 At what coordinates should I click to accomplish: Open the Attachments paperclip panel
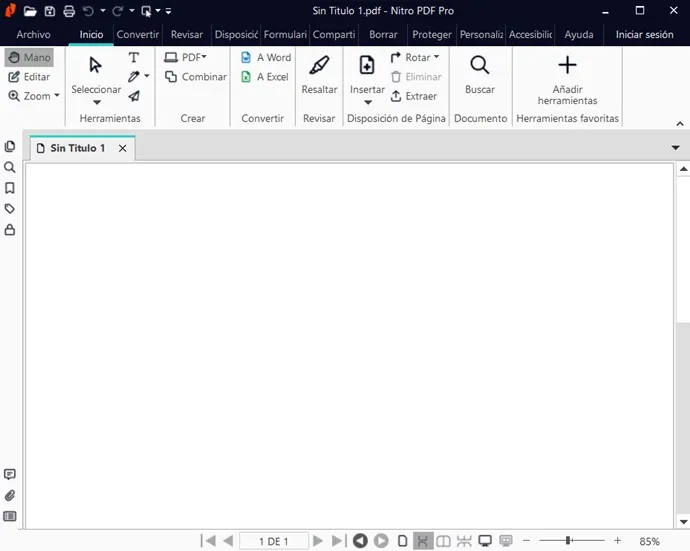pyautogui.click(x=10, y=496)
